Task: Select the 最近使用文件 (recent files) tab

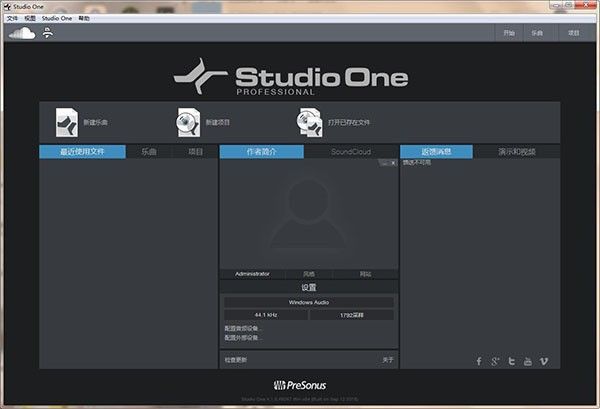Action: pyautogui.click(x=82, y=152)
